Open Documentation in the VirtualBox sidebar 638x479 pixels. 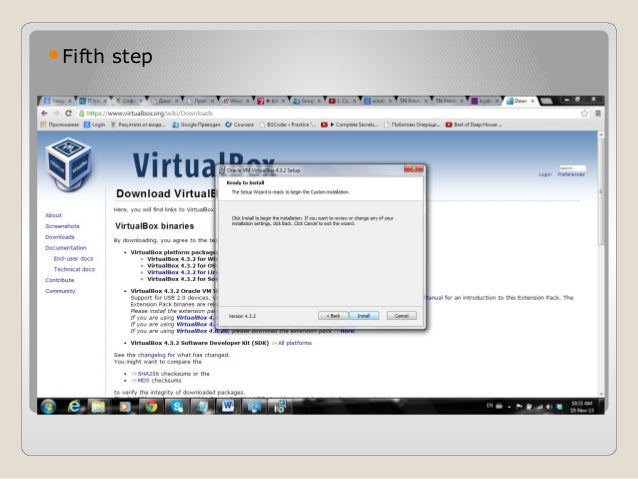66,248
